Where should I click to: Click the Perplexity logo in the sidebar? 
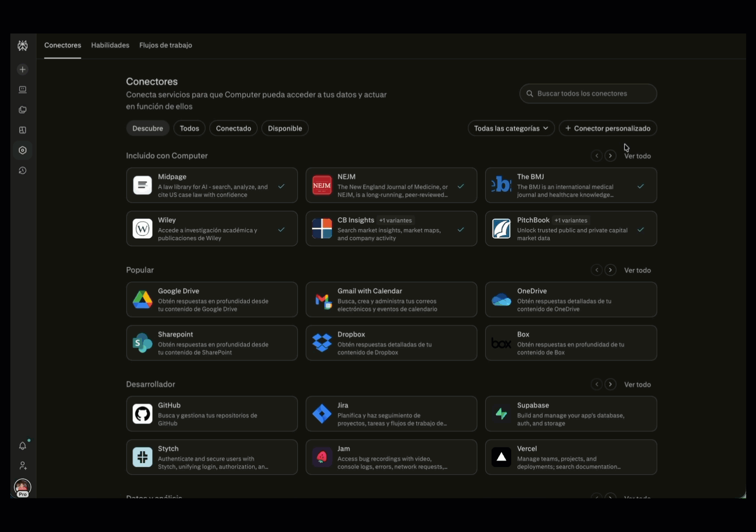[x=23, y=46]
